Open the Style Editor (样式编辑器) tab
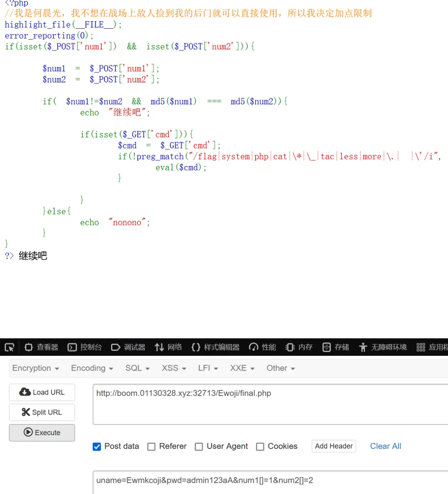 click(x=215, y=347)
